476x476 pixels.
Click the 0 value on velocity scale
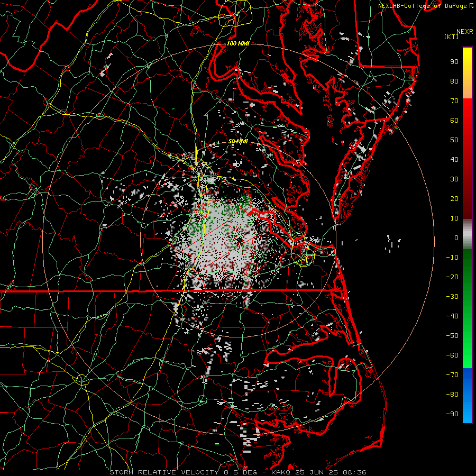point(456,237)
